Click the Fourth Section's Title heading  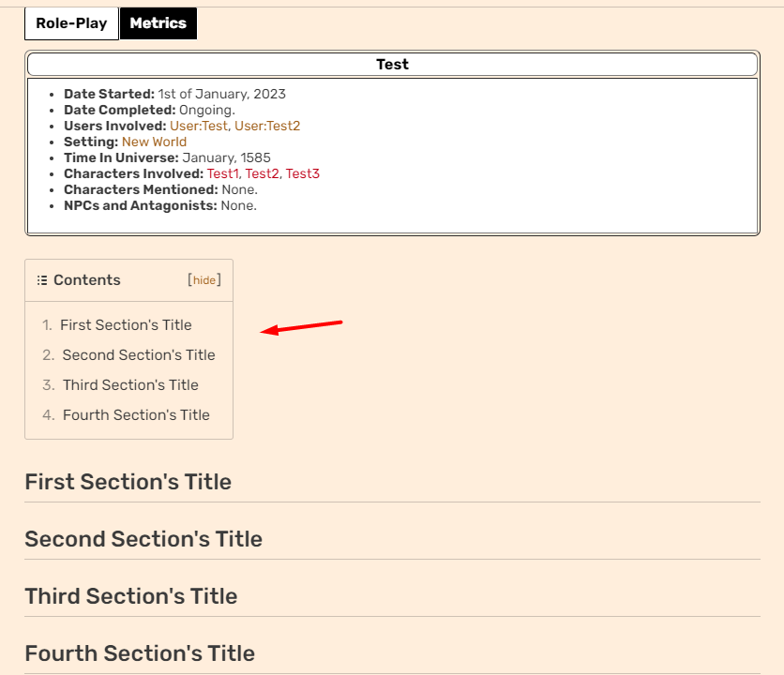[x=140, y=653]
